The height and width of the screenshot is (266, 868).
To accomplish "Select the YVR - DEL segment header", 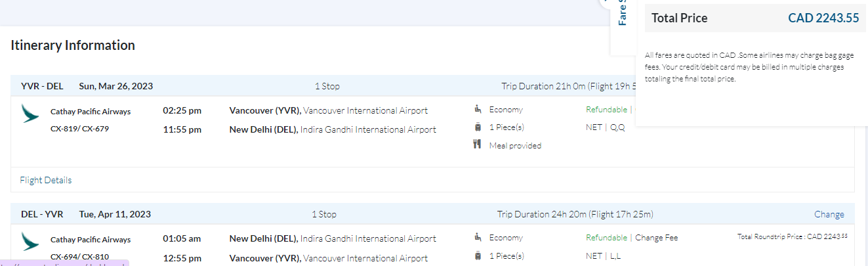I will click(42, 86).
